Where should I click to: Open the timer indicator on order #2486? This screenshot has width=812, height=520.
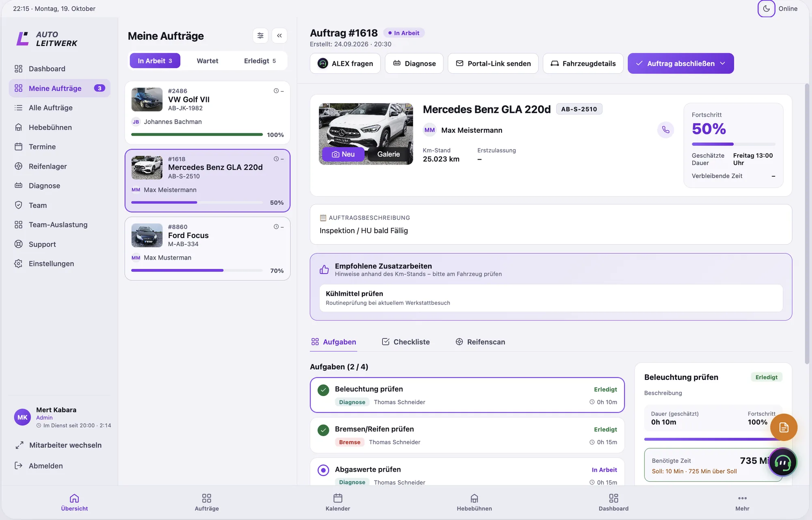[279, 91]
